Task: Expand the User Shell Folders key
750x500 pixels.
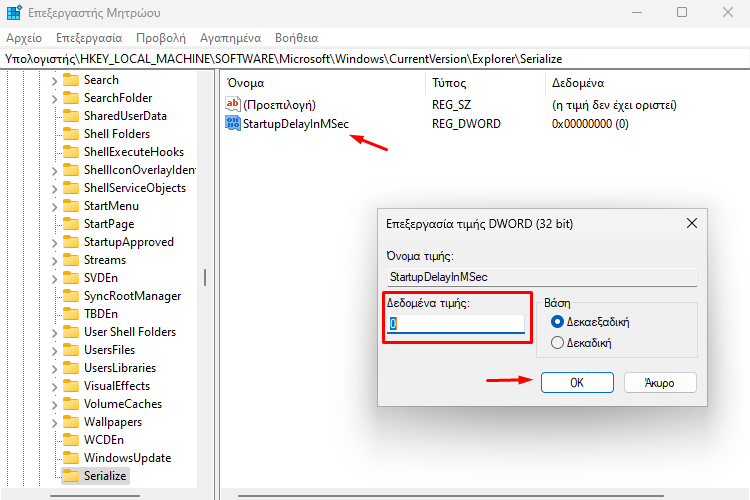Action: [x=55, y=333]
